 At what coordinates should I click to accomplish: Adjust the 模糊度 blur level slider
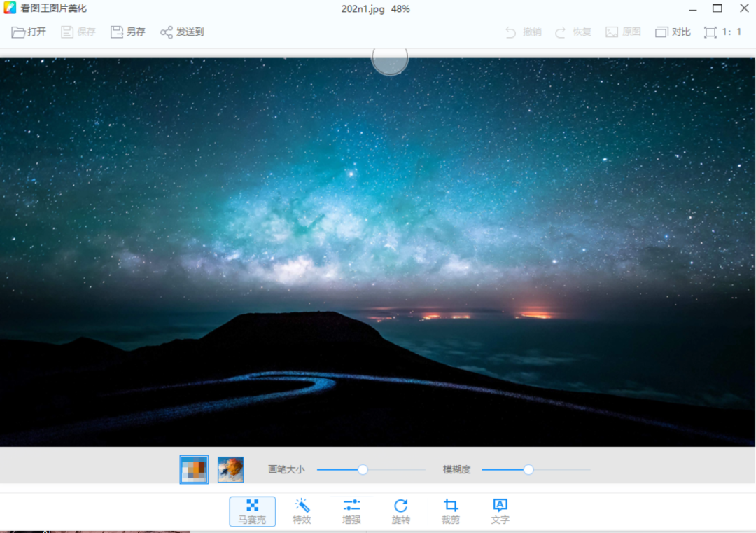pos(528,469)
